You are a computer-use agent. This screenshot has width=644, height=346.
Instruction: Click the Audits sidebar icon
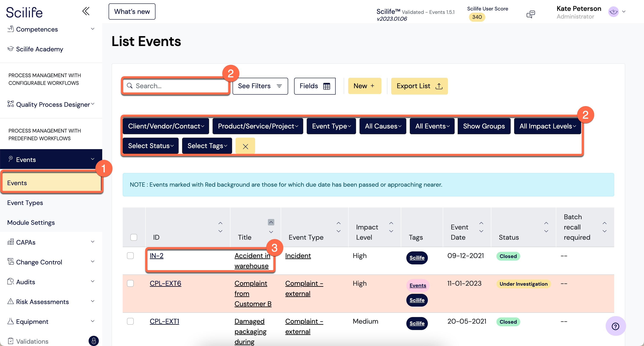coord(10,281)
